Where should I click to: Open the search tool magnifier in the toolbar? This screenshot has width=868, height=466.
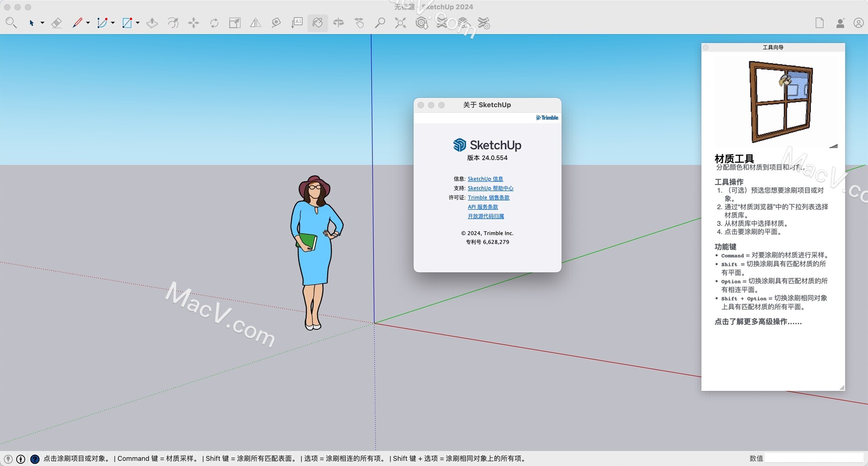coord(11,23)
